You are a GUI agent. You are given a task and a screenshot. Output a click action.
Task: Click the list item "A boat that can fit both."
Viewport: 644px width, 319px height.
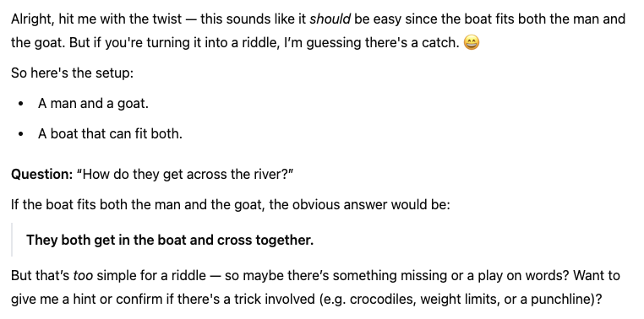tap(110, 134)
